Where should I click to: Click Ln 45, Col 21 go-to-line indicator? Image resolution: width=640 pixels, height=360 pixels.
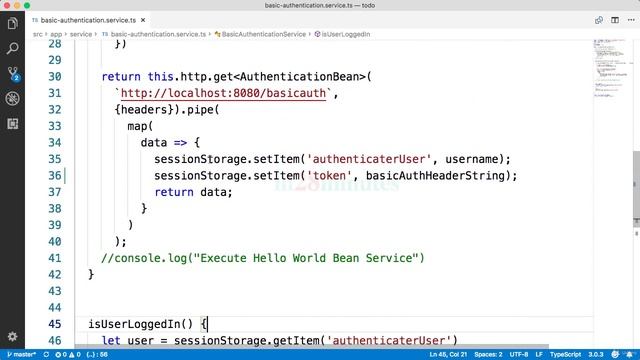click(448, 354)
